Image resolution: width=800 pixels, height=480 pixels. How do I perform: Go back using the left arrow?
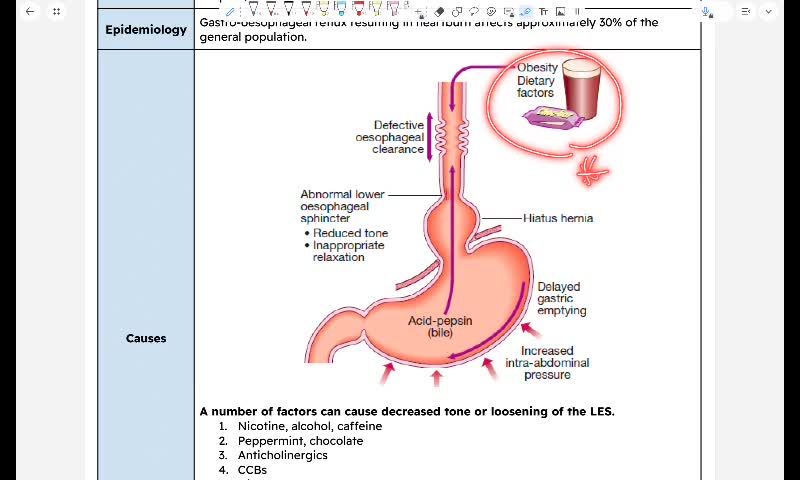click(29, 12)
